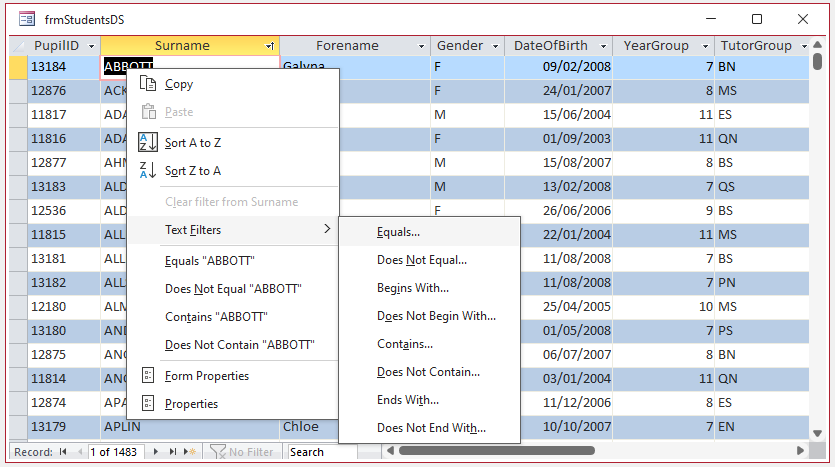Open TutorGroup column filter dropdown
The width and height of the screenshot is (835, 467).
pos(804,46)
